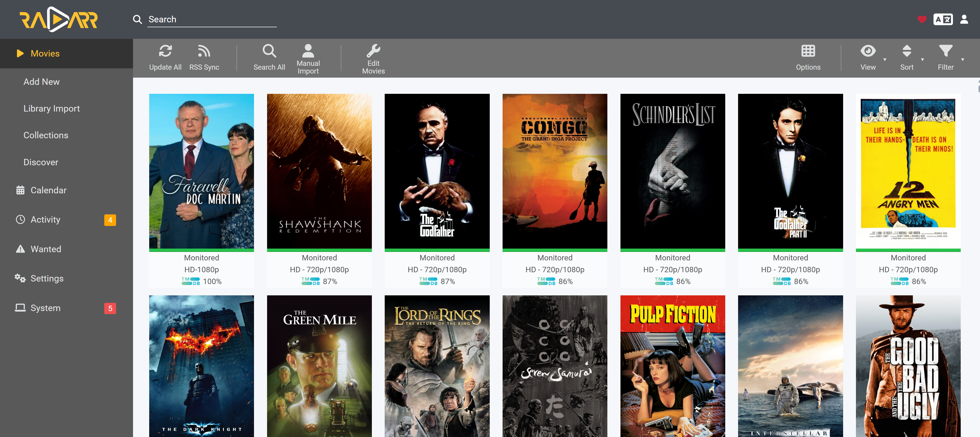This screenshot has height=437, width=980.
Task: Click the Search All magnifier icon
Action: coord(269,51)
